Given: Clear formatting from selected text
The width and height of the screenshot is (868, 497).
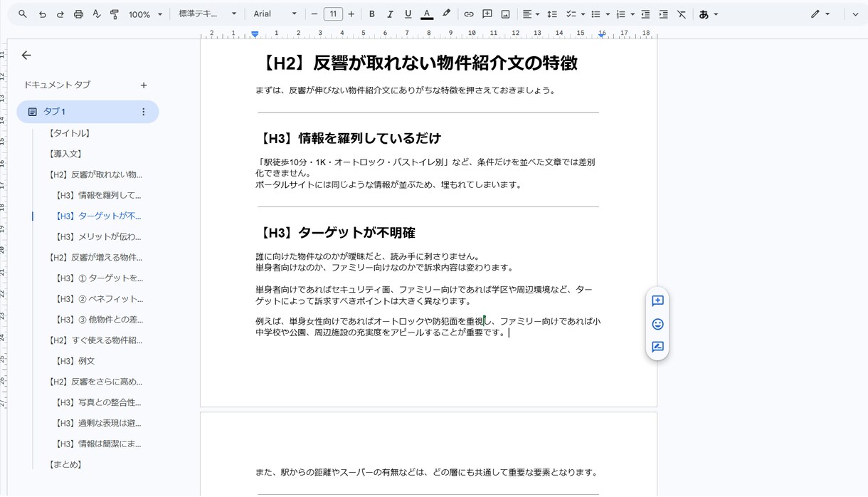Looking at the screenshot, I should tap(682, 14).
